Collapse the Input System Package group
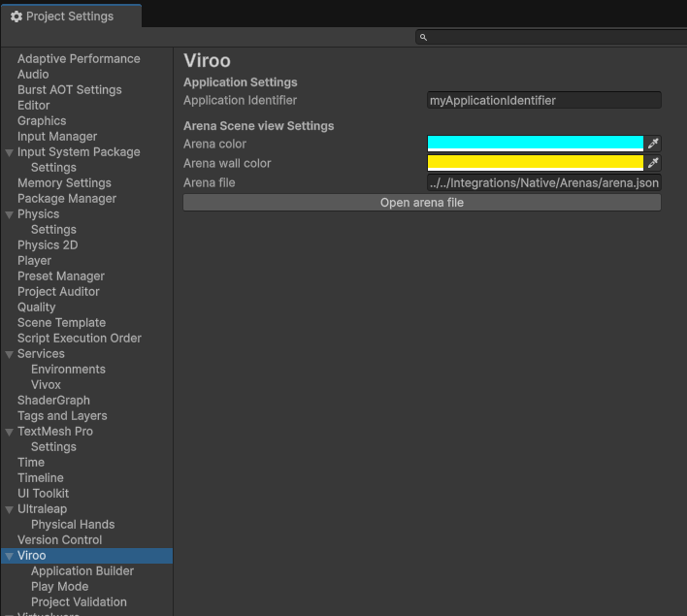The width and height of the screenshot is (687, 616). tap(9, 152)
